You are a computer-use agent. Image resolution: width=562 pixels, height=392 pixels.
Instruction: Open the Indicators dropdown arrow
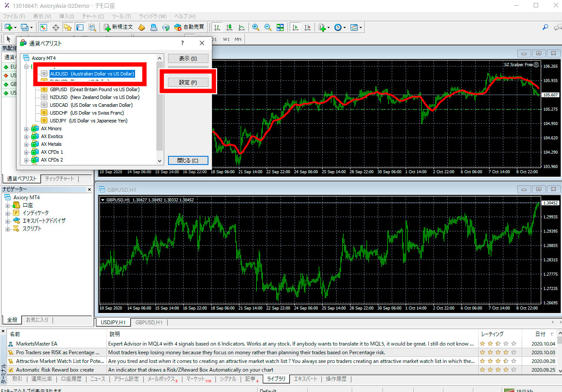[329, 27]
